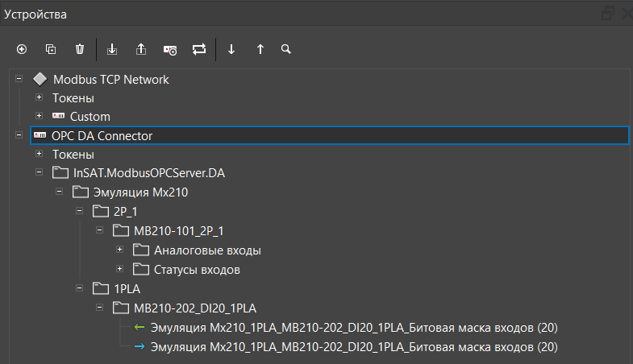The width and height of the screenshot is (633, 364).
Task: Click the add device plus icon
Action: [x=22, y=49]
